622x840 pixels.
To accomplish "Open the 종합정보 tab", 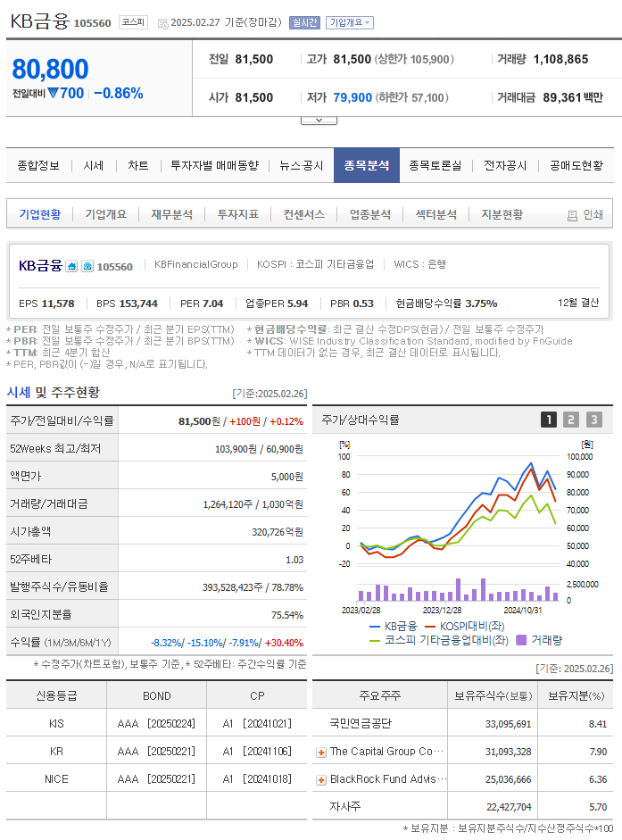I will click(x=38, y=165).
